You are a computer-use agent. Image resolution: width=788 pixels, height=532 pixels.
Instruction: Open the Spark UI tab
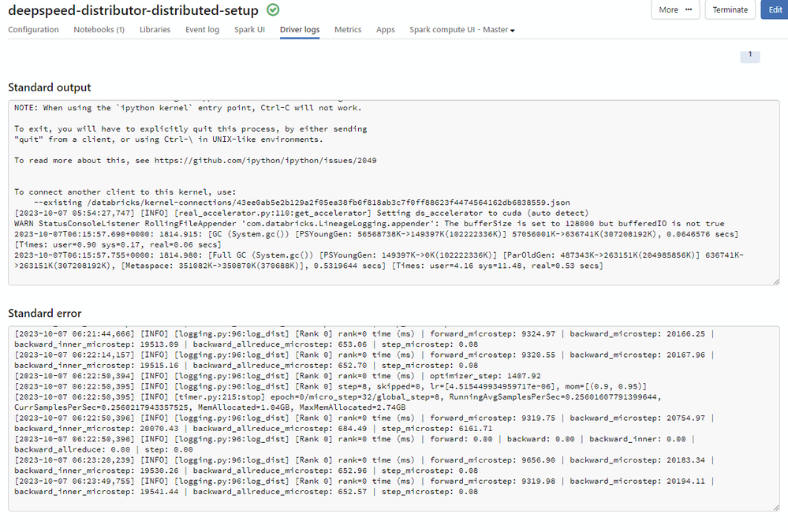point(249,30)
